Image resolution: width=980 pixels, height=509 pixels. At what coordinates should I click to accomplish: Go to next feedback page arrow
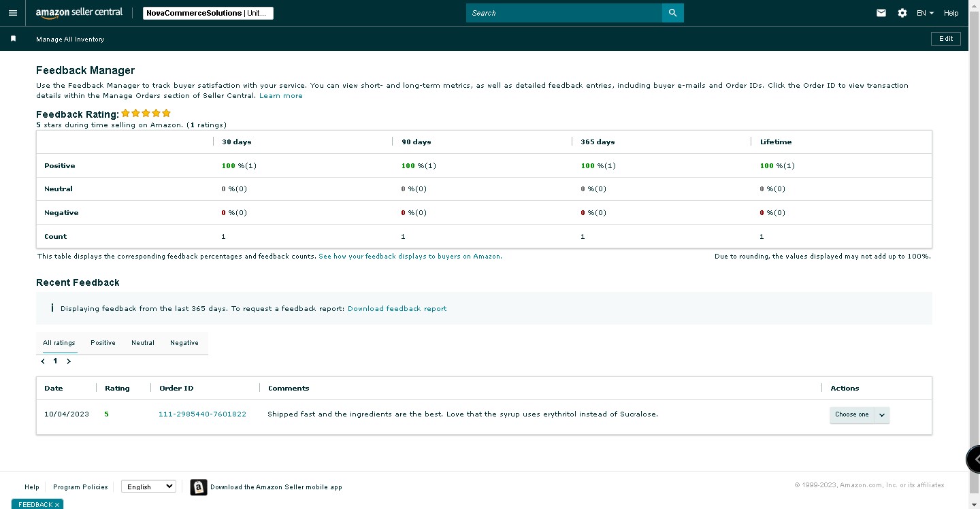pyautogui.click(x=69, y=361)
